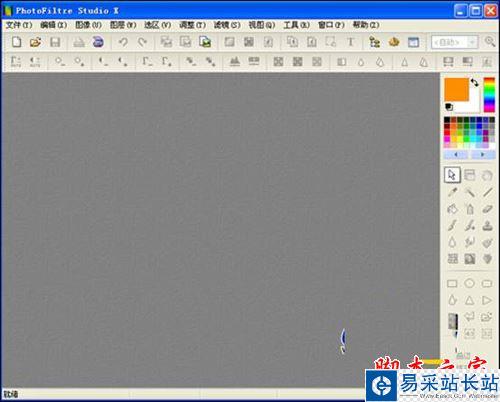500x402 pixels.
Task: Insert text with the T tool icon
Action: 350,42
